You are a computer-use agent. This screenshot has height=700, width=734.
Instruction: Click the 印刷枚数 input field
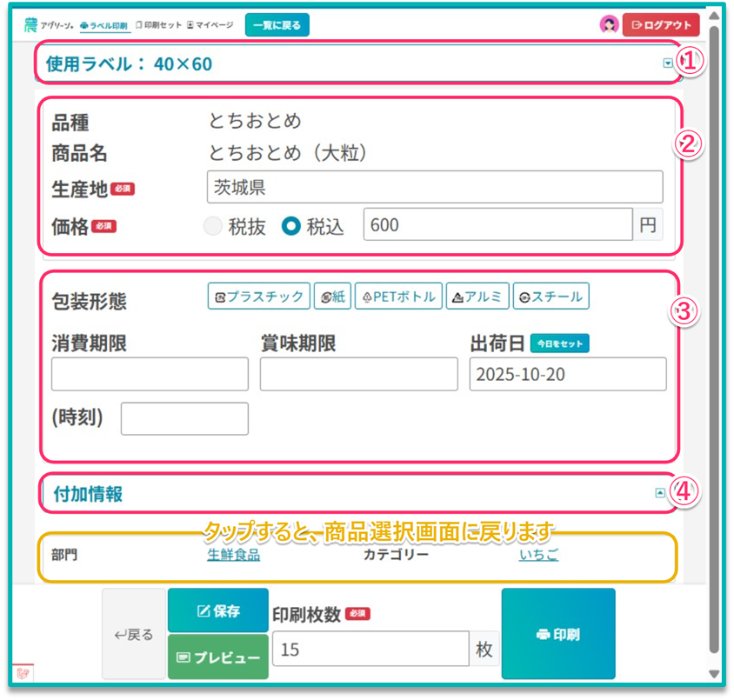pyautogui.click(x=371, y=650)
